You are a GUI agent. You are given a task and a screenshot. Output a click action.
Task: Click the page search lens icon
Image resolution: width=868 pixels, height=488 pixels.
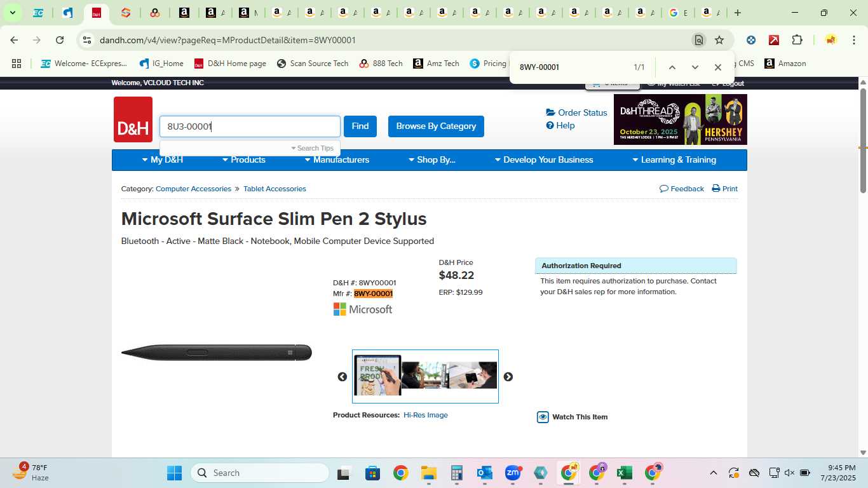tap(699, 40)
